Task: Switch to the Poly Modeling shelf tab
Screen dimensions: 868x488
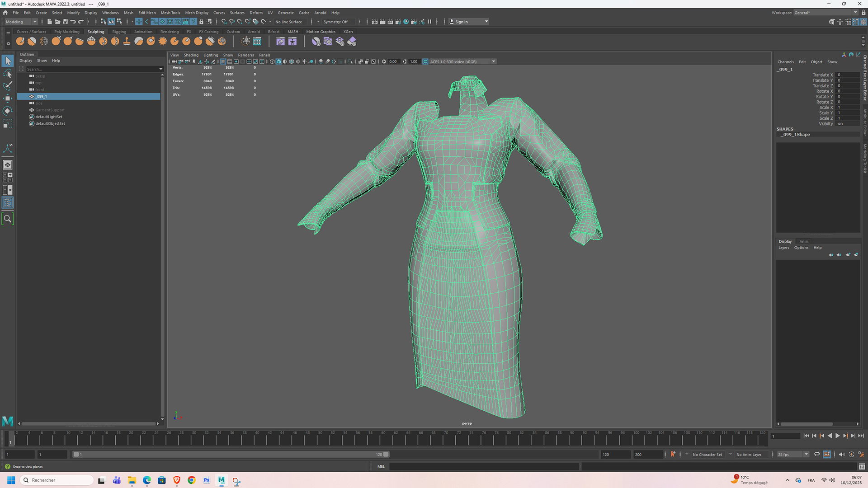Action: [x=66, y=32]
